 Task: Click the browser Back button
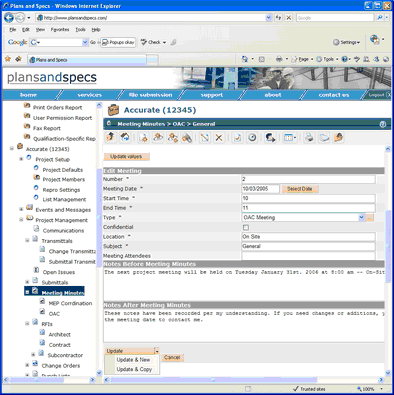(x=9, y=18)
